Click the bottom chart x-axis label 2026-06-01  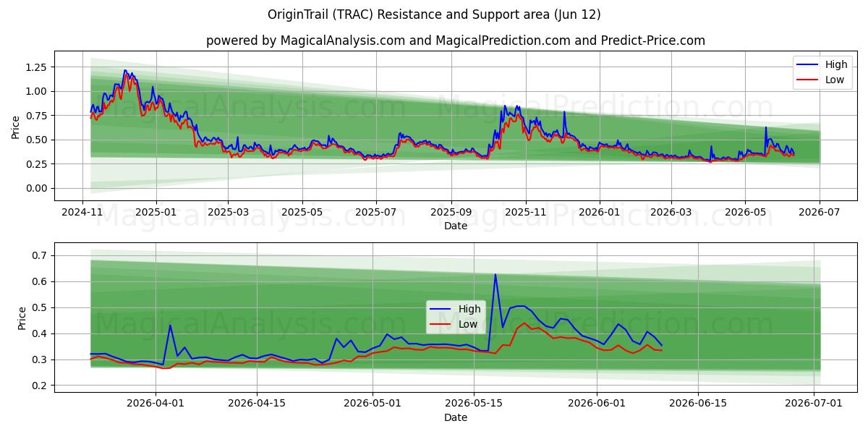pyautogui.click(x=597, y=404)
